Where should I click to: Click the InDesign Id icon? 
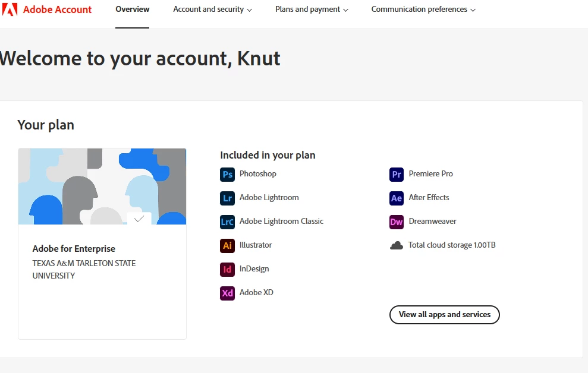coord(227,270)
